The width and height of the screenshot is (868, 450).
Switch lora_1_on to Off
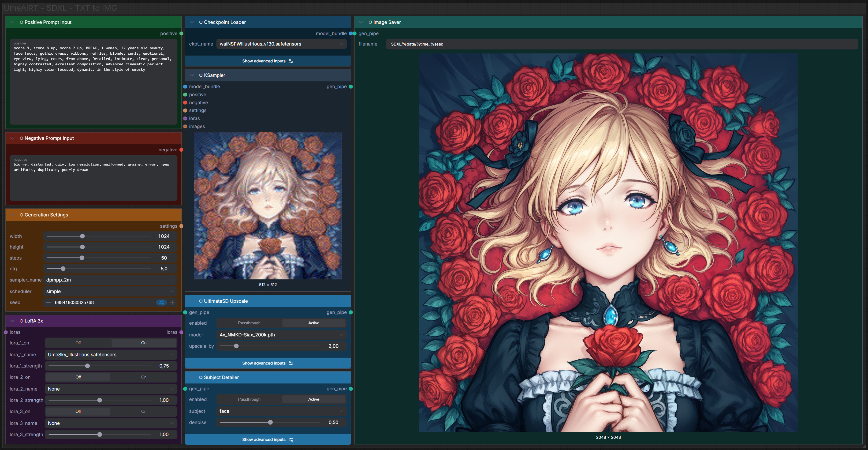[78, 343]
